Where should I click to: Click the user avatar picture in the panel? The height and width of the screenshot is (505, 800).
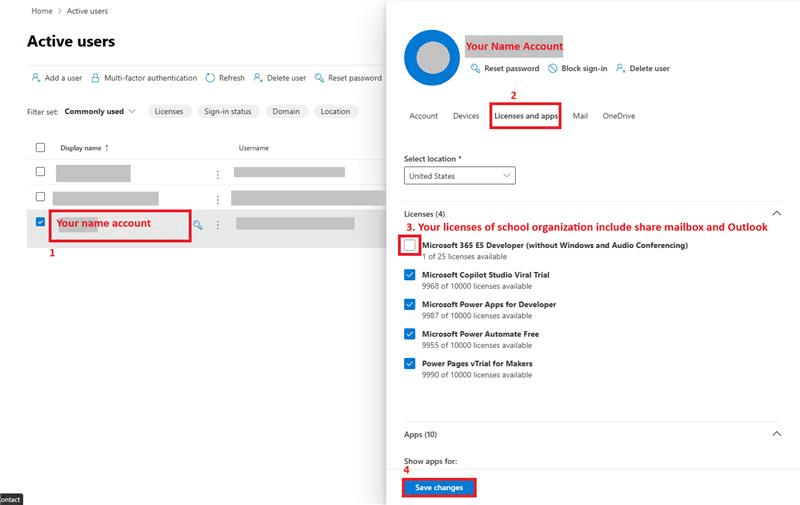432,57
